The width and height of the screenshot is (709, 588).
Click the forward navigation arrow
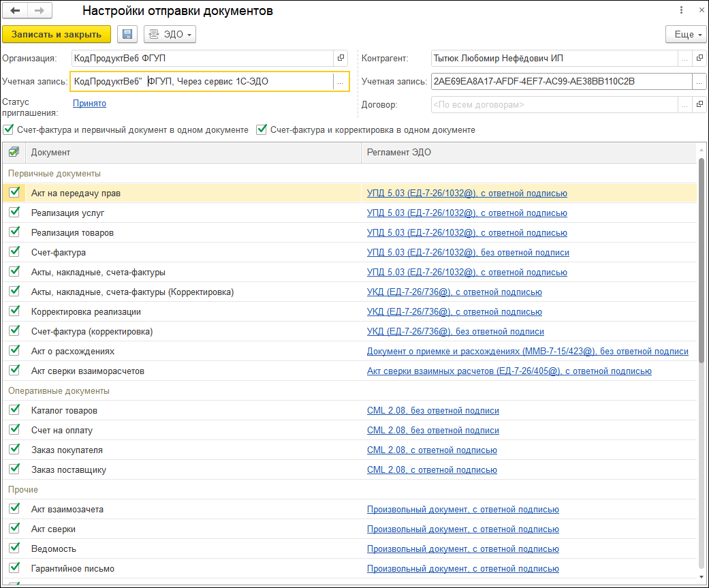tap(40, 11)
